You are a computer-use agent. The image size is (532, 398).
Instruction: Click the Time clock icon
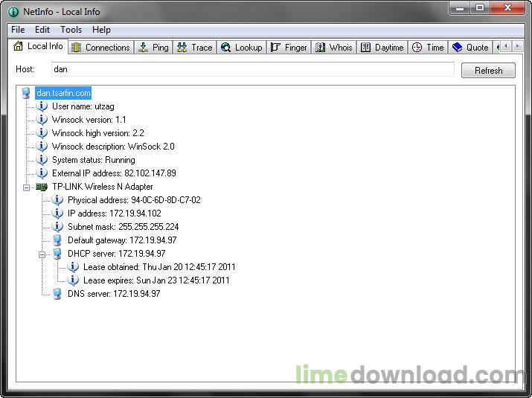coord(417,48)
